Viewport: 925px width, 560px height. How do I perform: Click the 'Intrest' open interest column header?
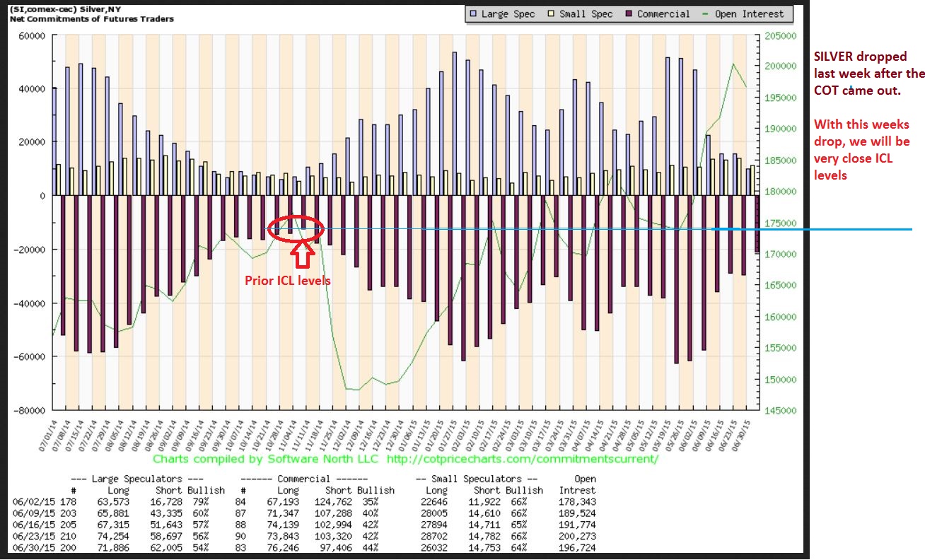(577, 490)
